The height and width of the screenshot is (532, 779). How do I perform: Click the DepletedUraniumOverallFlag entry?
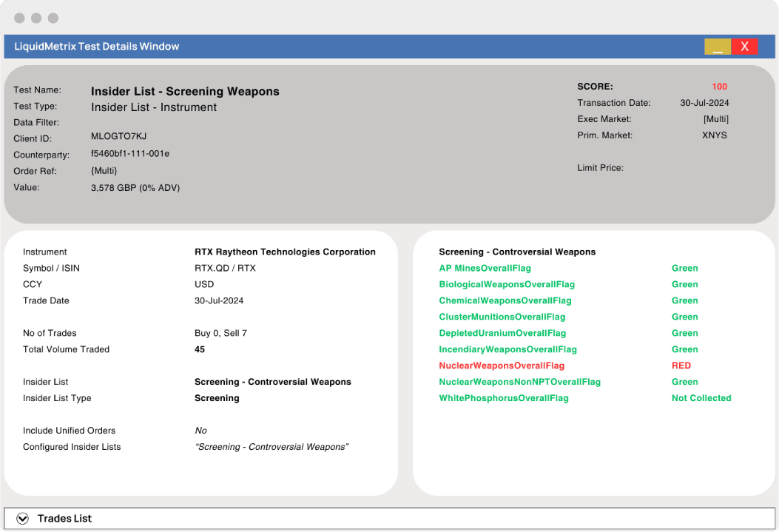coord(502,333)
